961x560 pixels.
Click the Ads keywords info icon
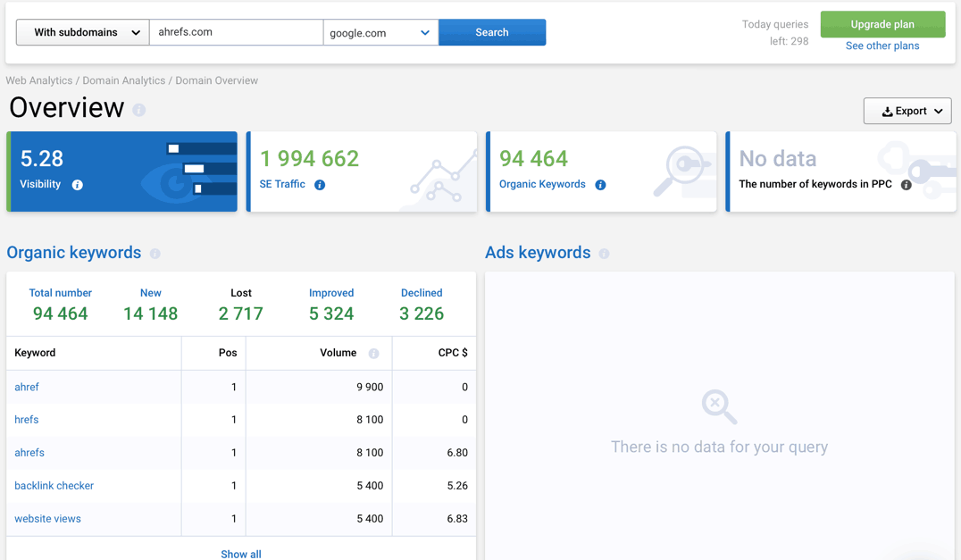pyautogui.click(x=605, y=254)
